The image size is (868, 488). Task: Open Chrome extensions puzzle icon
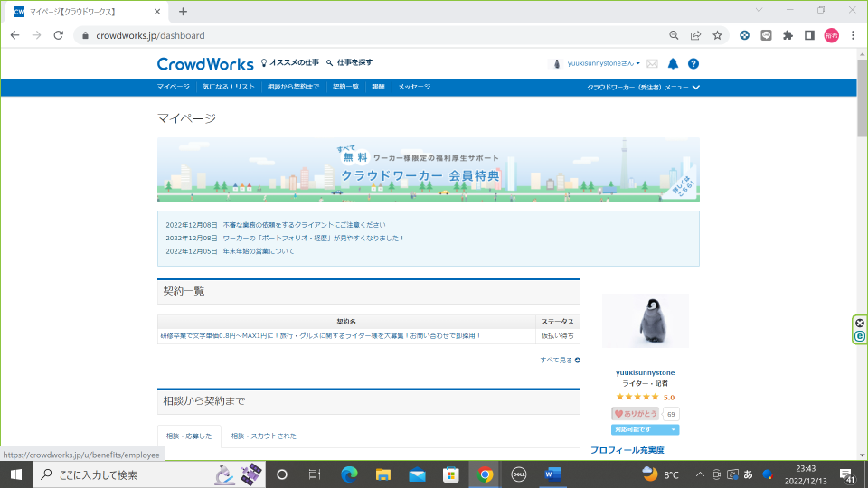pyautogui.click(x=788, y=35)
